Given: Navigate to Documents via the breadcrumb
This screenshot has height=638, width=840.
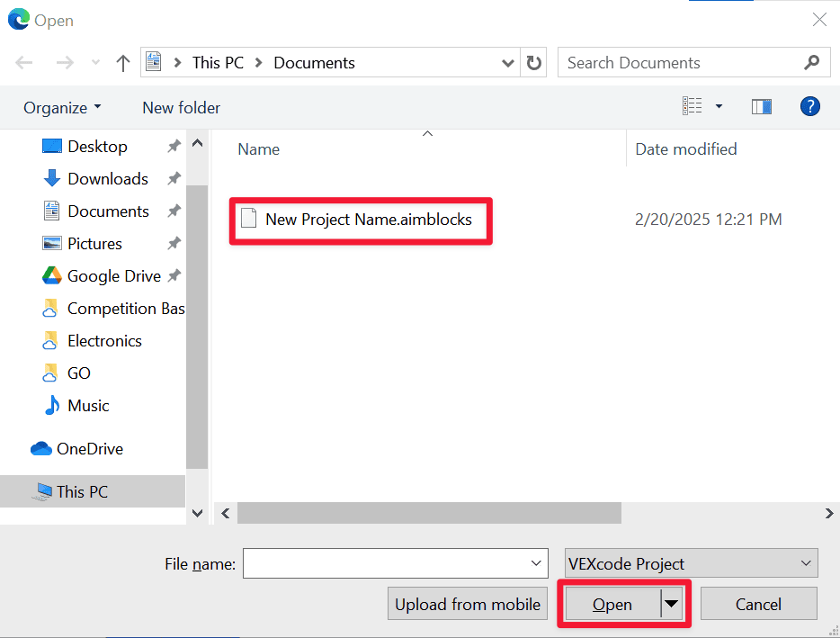Looking at the screenshot, I should (x=313, y=62).
